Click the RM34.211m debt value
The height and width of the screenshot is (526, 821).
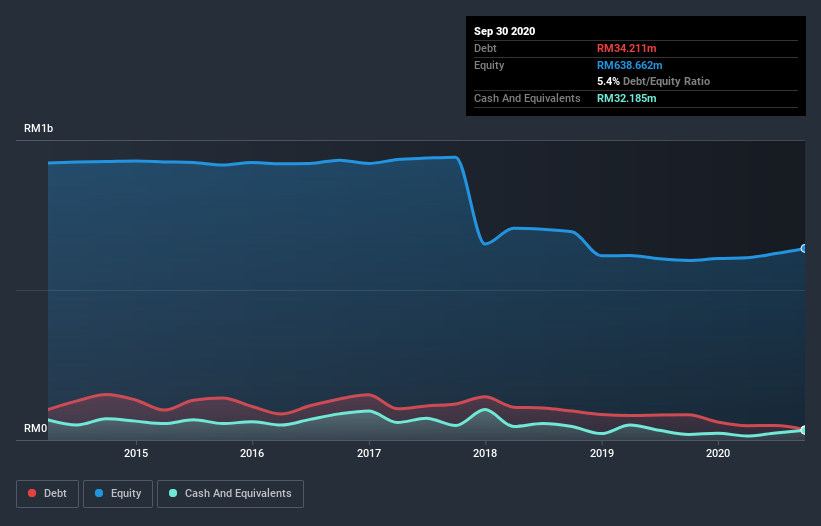[x=626, y=48]
